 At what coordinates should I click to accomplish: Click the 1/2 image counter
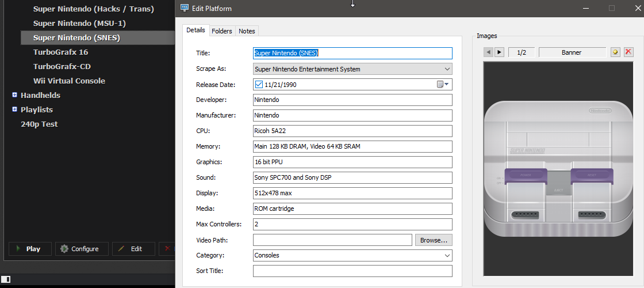point(521,52)
